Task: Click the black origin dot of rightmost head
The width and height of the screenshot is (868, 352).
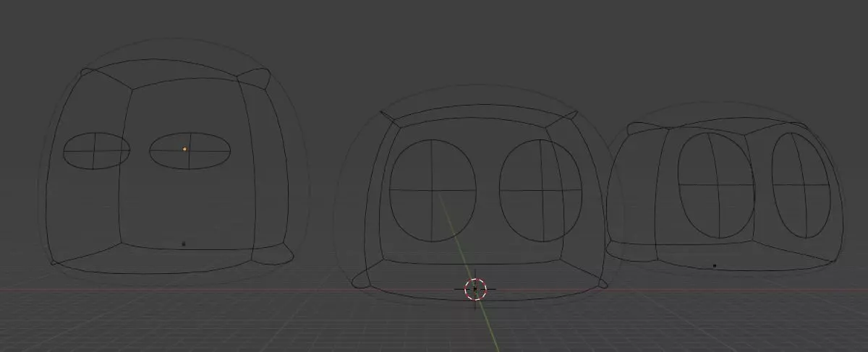Action: 715,266
